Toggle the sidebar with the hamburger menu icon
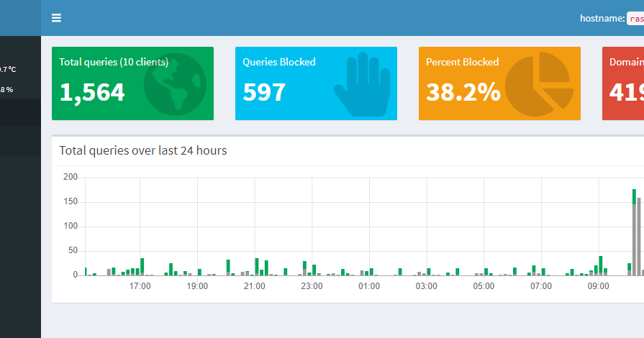 pyautogui.click(x=56, y=18)
